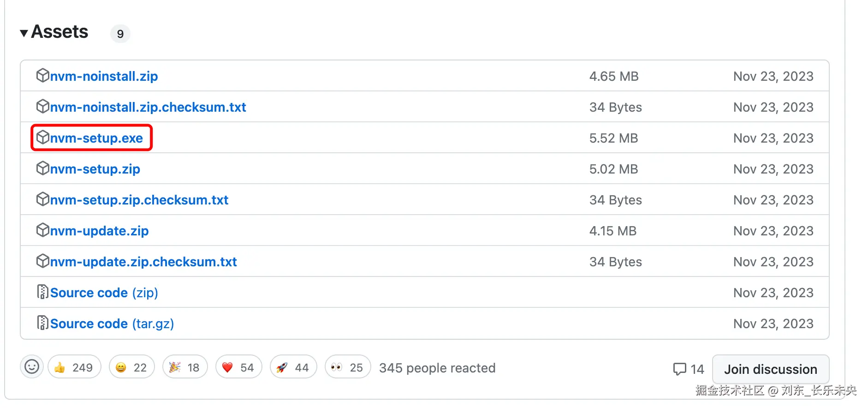868x408 pixels.
Task: Click the package icon beside nvm-update.zip.checksum.txt
Action: tap(42, 261)
